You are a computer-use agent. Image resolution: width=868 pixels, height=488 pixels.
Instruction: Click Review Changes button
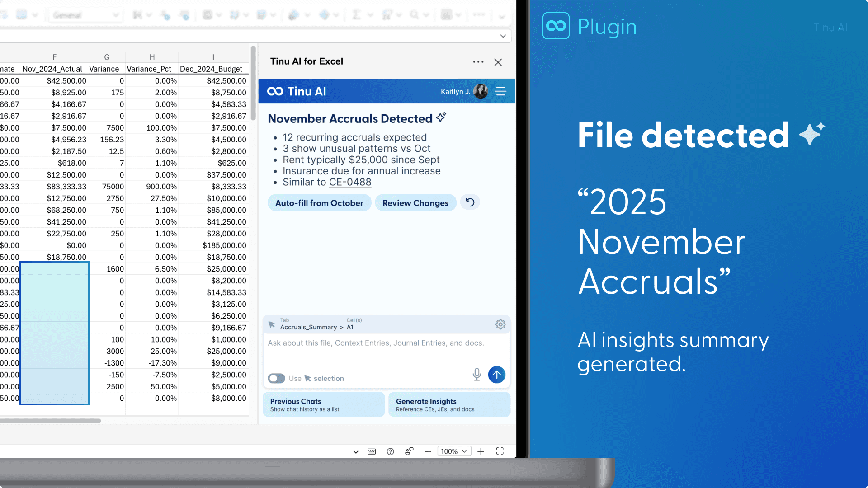point(415,203)
